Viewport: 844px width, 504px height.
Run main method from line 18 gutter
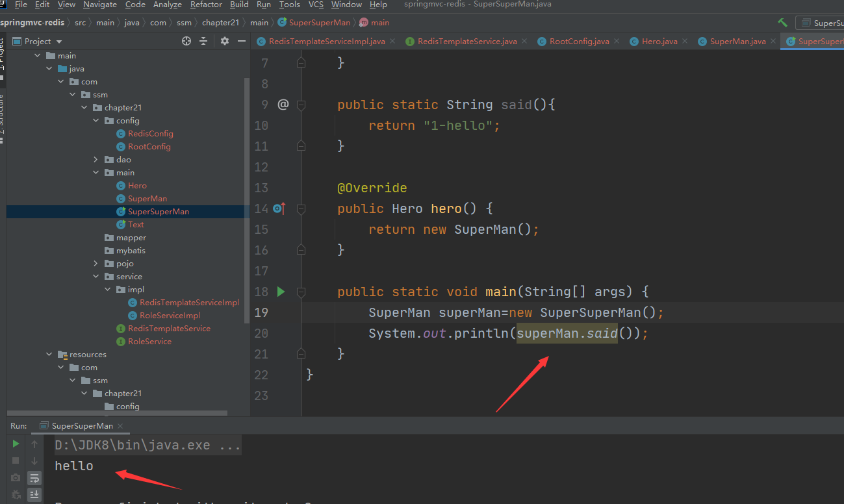(281, 292)
